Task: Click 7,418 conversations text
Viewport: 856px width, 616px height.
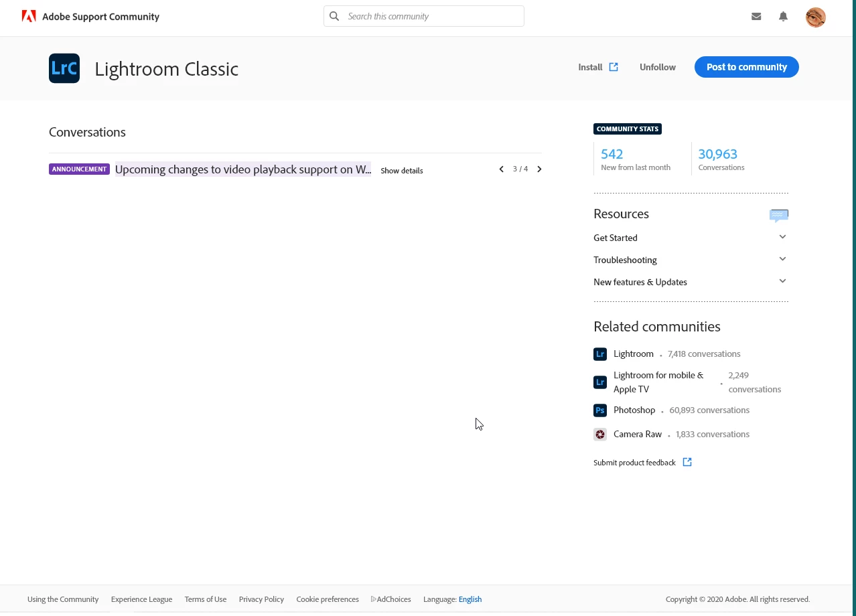Action: click(x=704, y=354)
